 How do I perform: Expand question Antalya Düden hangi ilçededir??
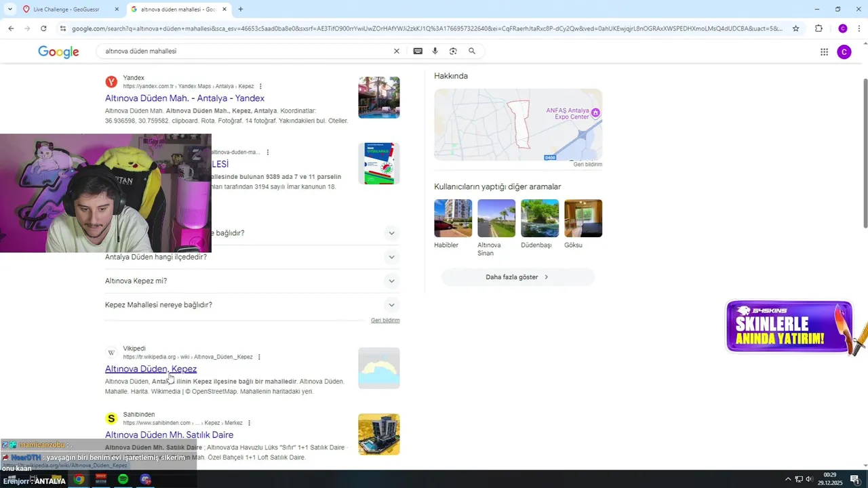252,257
